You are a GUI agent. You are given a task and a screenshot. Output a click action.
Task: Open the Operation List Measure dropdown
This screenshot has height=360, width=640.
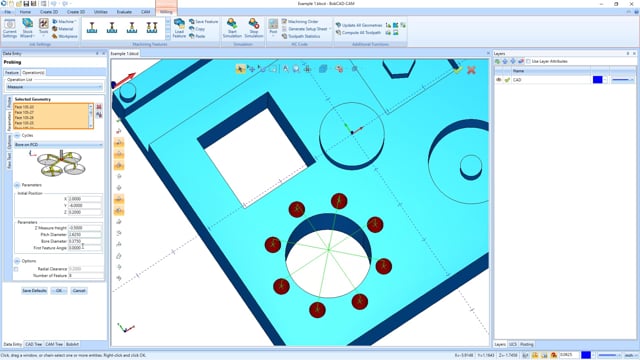[x=54, y=87]
